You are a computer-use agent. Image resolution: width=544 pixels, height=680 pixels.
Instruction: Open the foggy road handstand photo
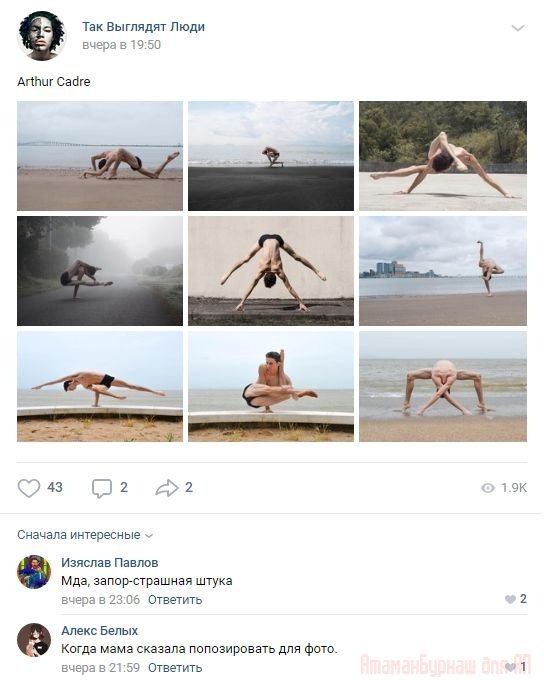coord(100,271)
